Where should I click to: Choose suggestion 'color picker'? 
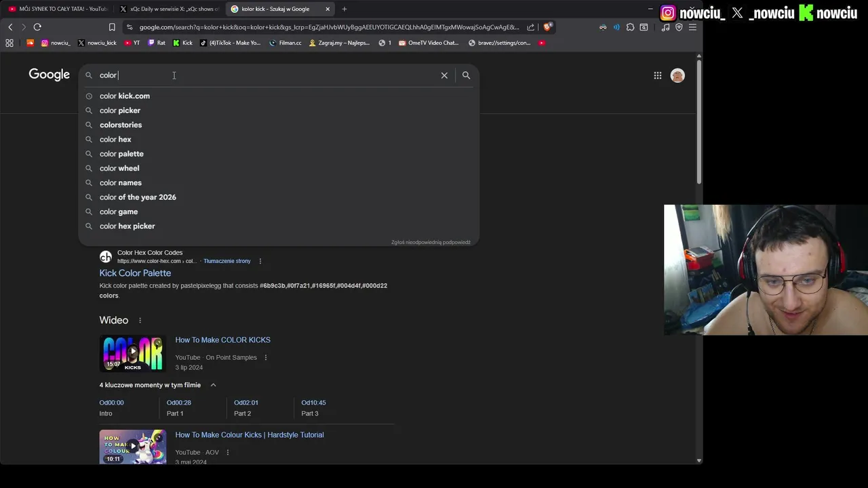pyautogui.click(x=279, y=110)
